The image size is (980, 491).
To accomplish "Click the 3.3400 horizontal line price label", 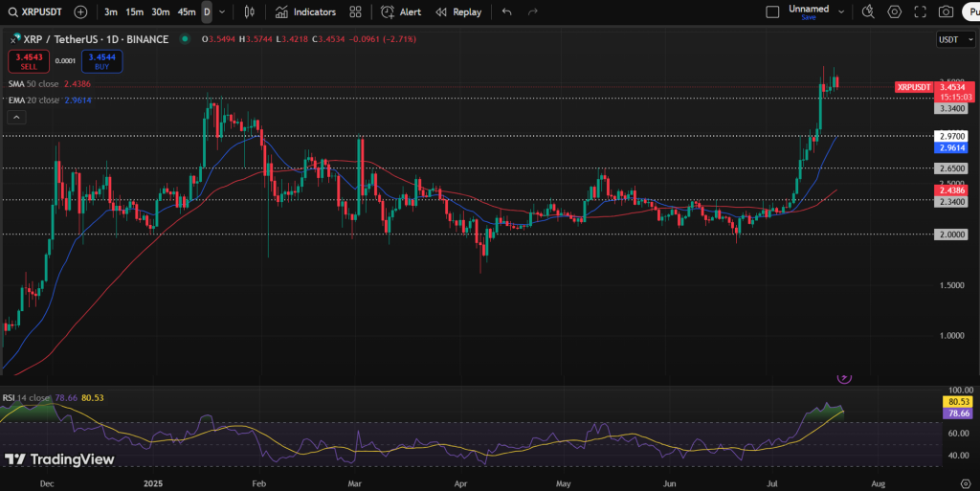I will tap(952, 109).
